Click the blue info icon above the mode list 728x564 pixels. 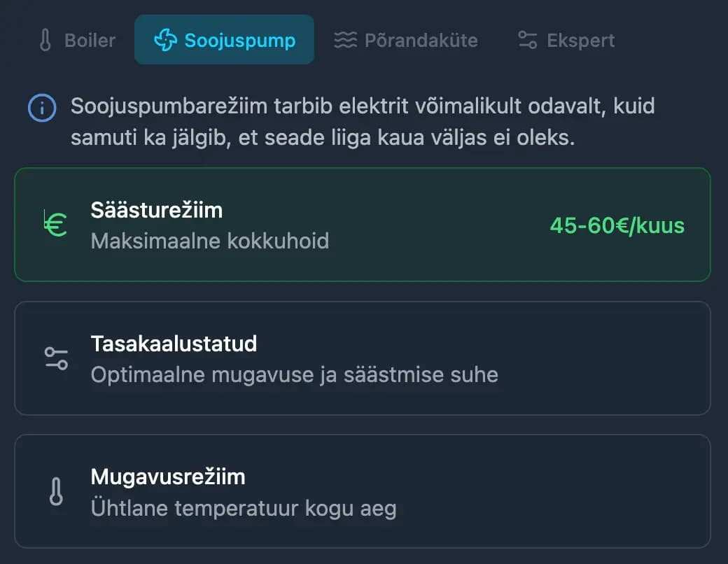click(41, 107)
